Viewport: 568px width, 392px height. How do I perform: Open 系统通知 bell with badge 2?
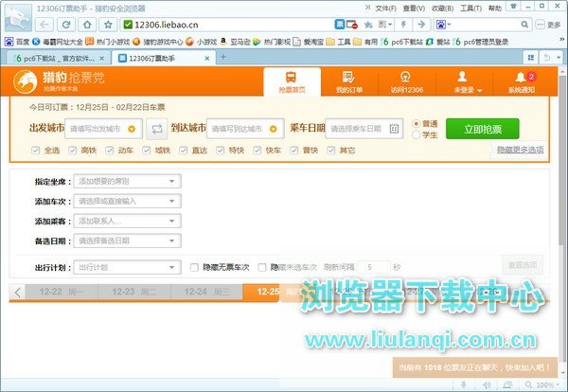(x=522, y=81)
